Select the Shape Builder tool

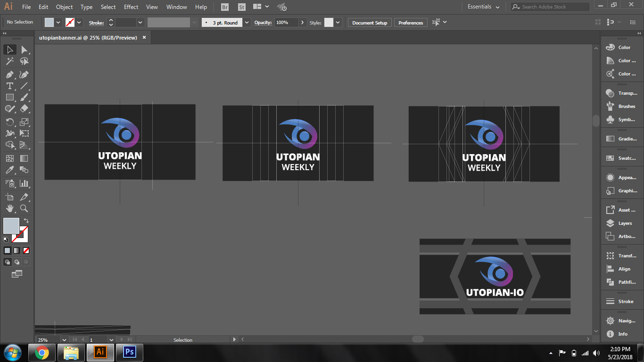(x=10, y=145)
